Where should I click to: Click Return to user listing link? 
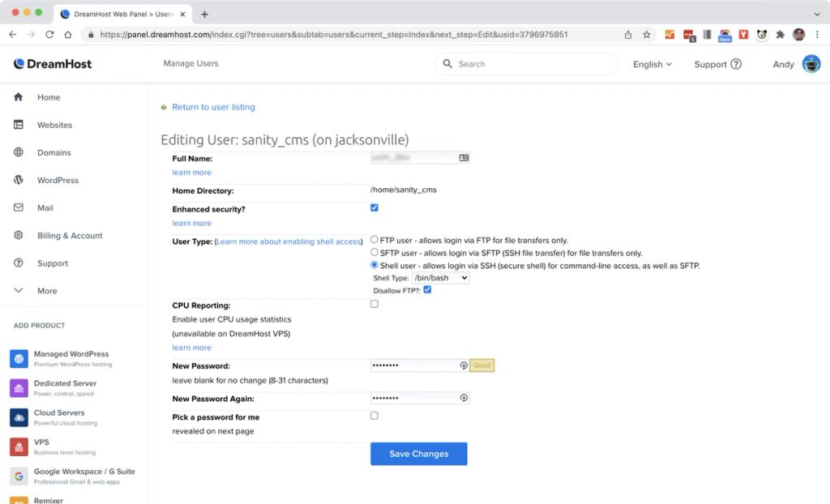tap(213, 107)
